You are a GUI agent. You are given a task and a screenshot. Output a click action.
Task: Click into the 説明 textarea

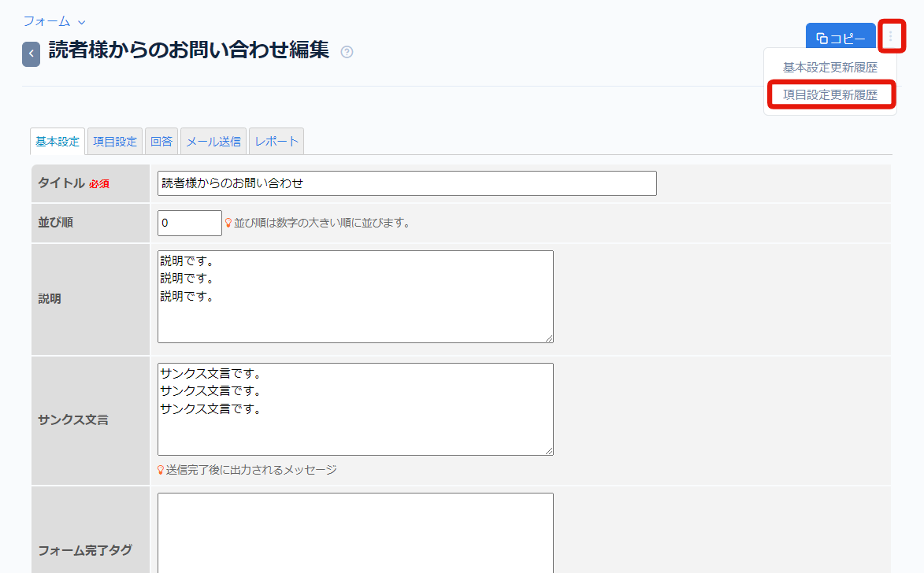pos(355,297)
